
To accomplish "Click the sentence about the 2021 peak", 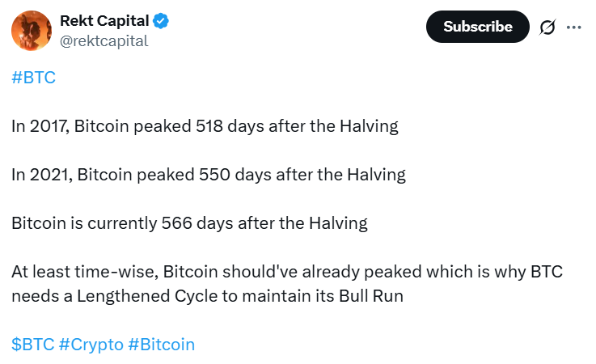I will coord(208,175).
